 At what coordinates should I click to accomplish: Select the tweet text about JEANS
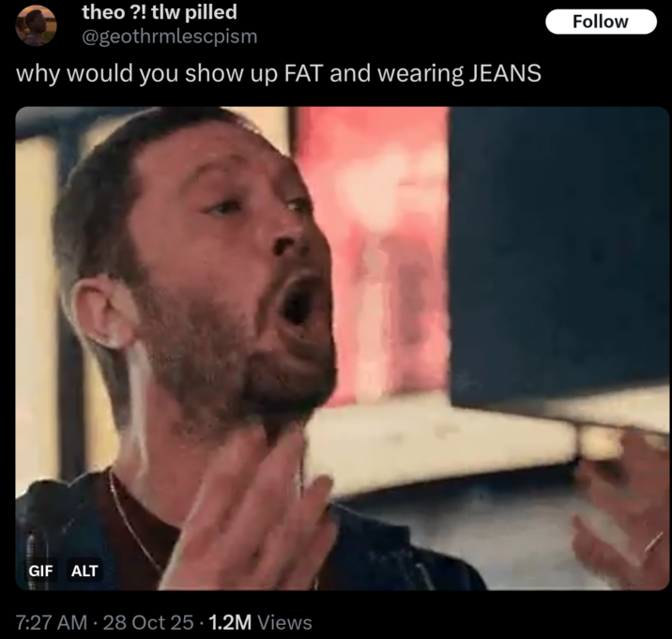tap(279, 73)
